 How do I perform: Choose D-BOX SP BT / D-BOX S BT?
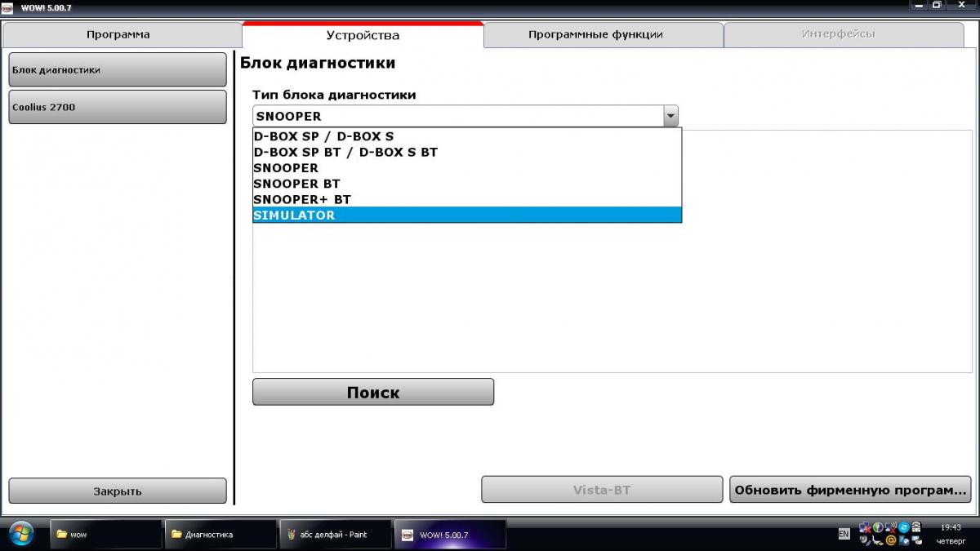pyautogui.click(x=467, y=152)
